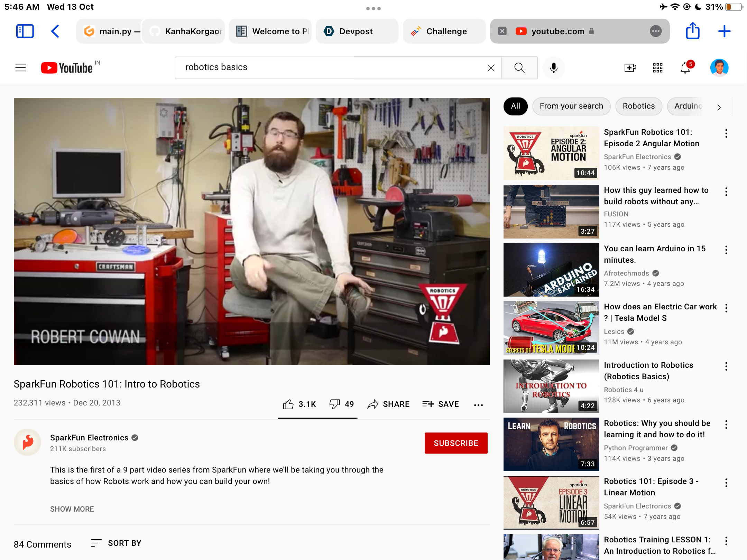Screen dimensions: 747x560
Task: Open the YouTube apps grid icon
Action: (x=658, y=68)
